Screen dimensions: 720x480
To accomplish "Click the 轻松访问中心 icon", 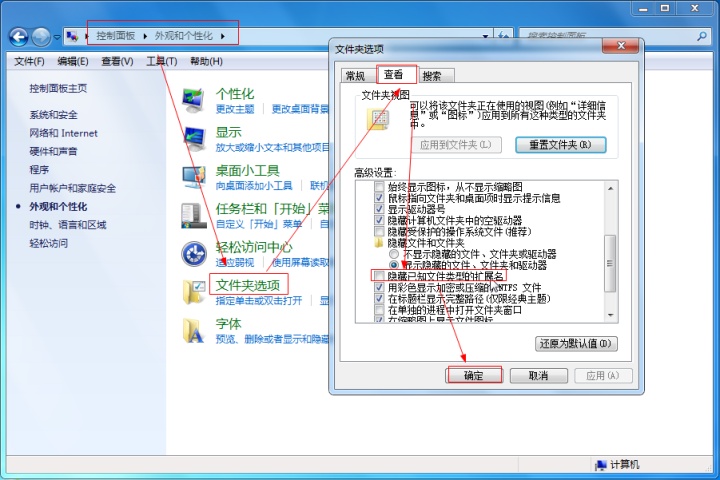I will pyautogui.click(x=194, y=254).
